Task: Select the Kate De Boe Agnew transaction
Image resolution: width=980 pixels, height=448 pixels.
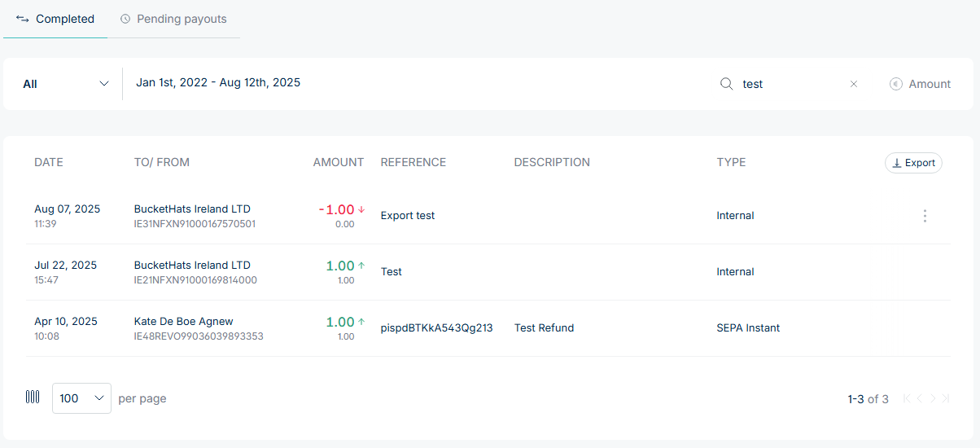Action: click(x=184, y=322)
